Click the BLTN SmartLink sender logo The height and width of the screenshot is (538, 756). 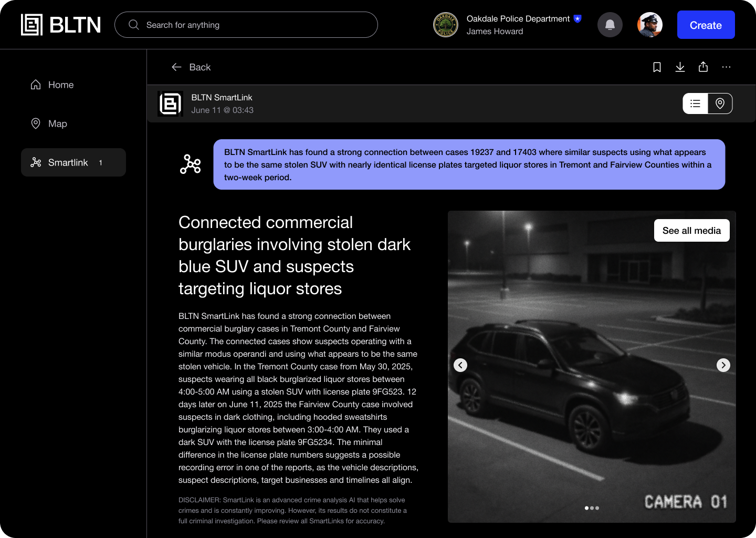tap(171, 104)
